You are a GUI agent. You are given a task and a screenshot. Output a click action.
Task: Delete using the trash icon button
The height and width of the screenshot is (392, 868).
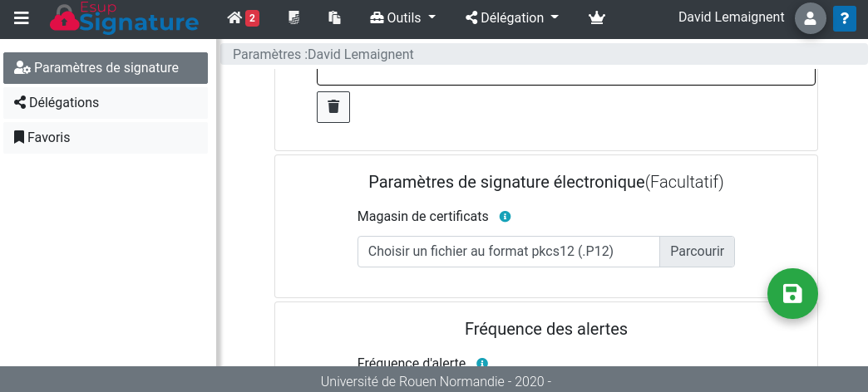333,107
